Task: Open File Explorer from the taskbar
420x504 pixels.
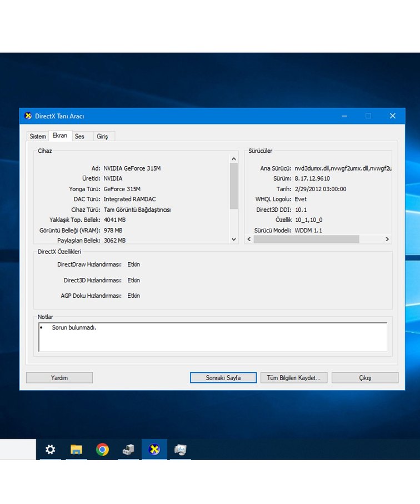Action: pyautogui.click(x=76, y=449)
